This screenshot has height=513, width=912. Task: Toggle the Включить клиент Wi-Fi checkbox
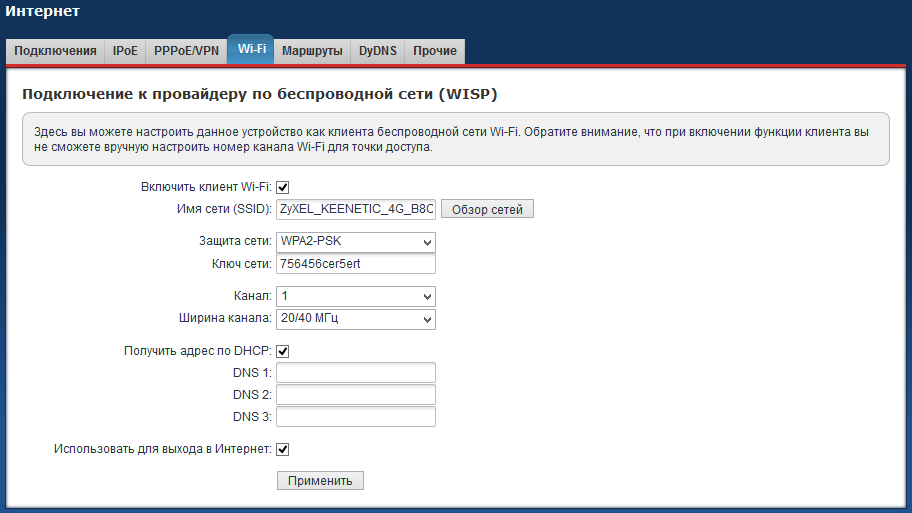click(x=283, y=187)
